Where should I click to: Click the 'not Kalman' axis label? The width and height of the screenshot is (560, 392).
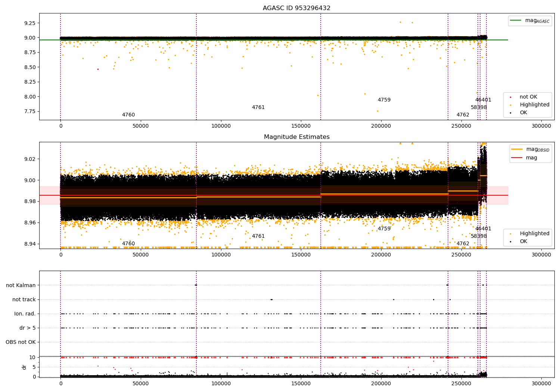(x=21, y=286)
